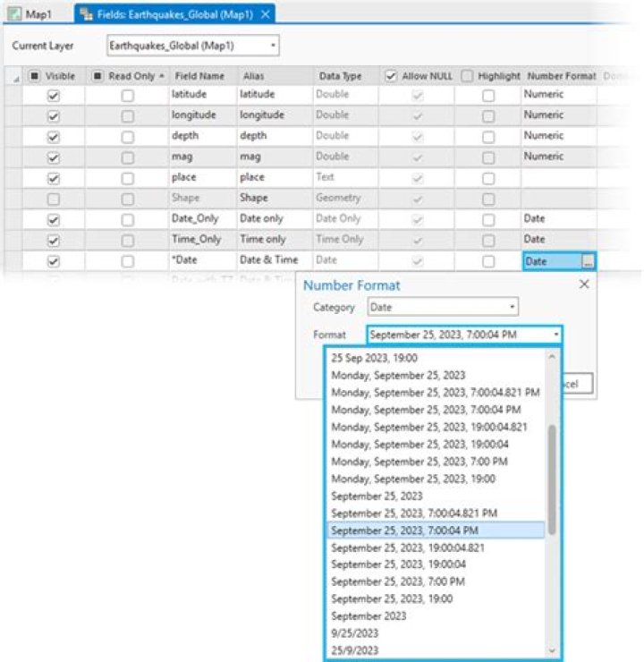
Task: Select the Fields: Earthquakes_Global (Map1) tab
Action: click(x=174, y=14)
